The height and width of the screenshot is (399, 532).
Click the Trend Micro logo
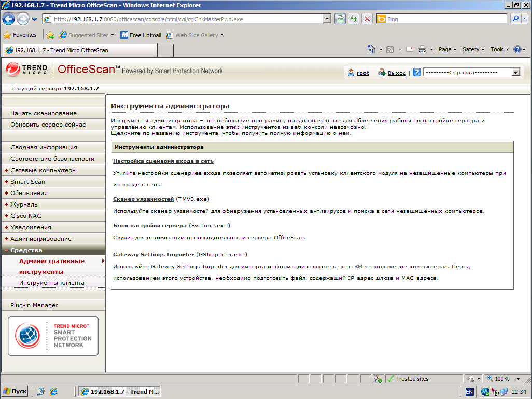[27, 70]
